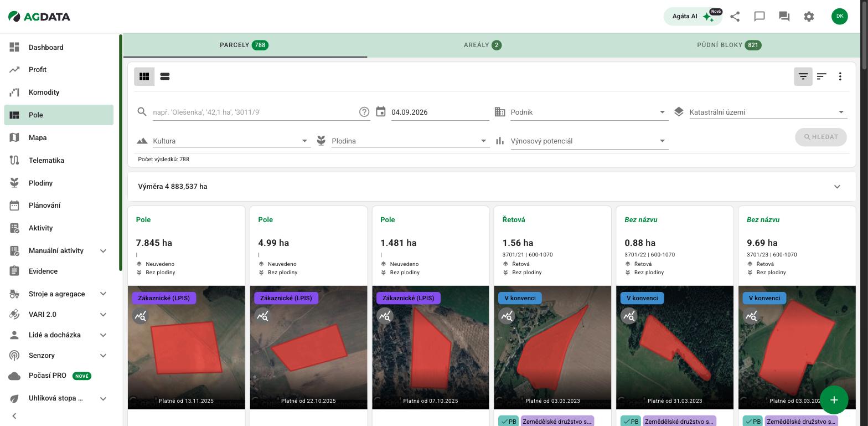This screenshot has width=868, height=426.
Task: Open the Výnosový potenciál dropdown
Action: (590, 141)
